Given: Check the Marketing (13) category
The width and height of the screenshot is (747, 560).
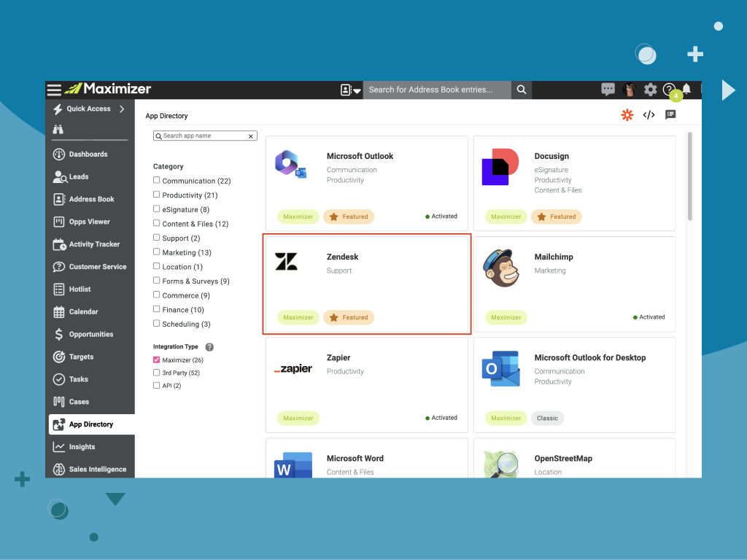Looking at the screenshot, I should [156, 252].
